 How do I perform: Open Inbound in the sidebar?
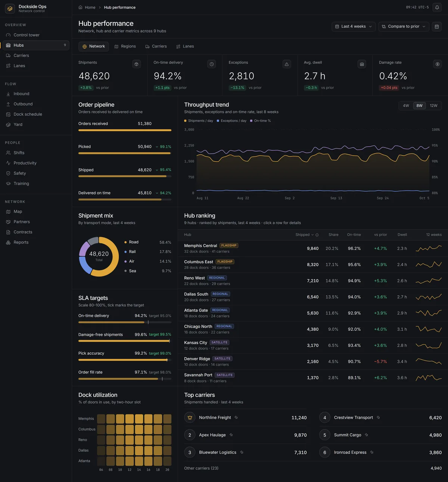(36, 94)
